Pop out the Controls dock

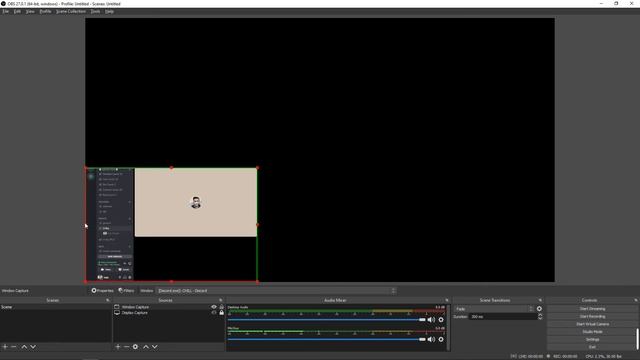pos(636,300)
